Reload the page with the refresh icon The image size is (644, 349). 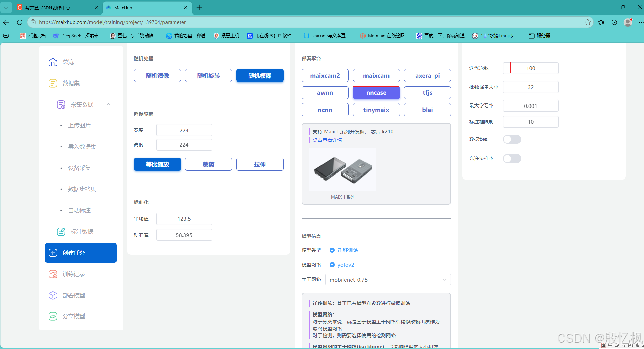(x=20, y=22)
